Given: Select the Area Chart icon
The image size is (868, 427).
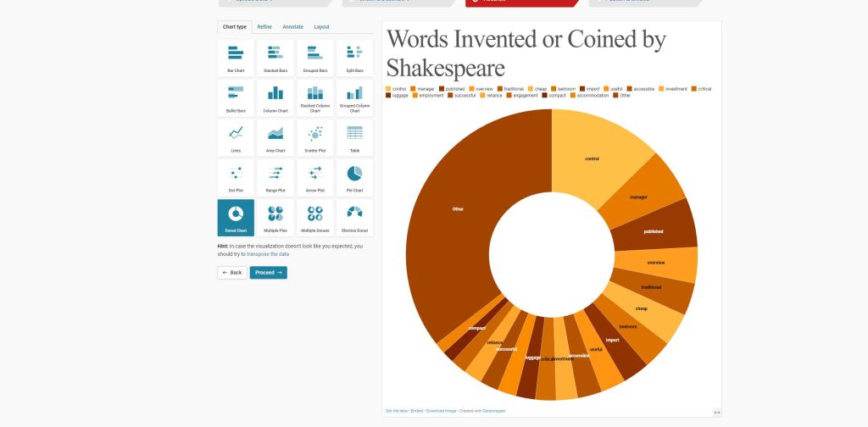Looking at the screenshot, I should click(x=275, y=137).
